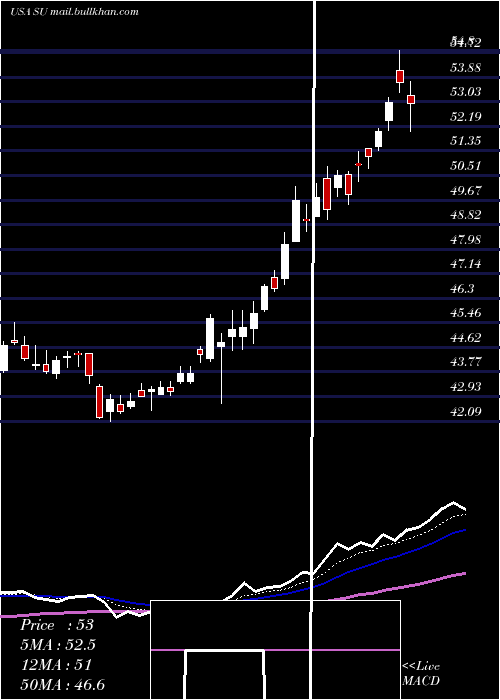Select the 49.67 price axis label
The width and height of the screenshot is (500, 700).
pyautogui.click(x=466, y=191)
